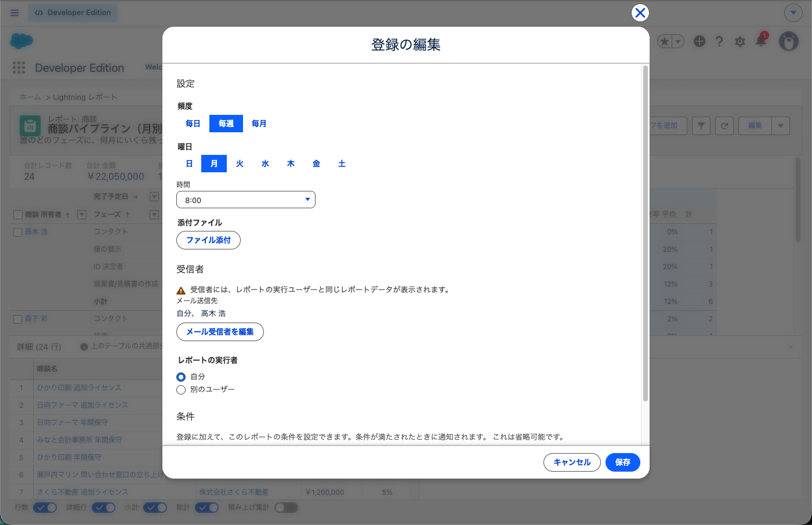
Task: Refresh the report with reload icon
Action: pos(724,126)
